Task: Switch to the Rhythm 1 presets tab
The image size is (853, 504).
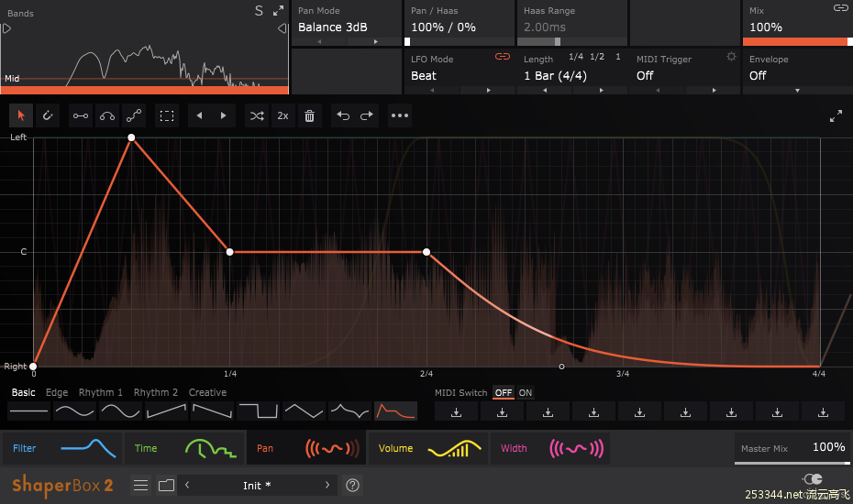Action: point(101,392)
